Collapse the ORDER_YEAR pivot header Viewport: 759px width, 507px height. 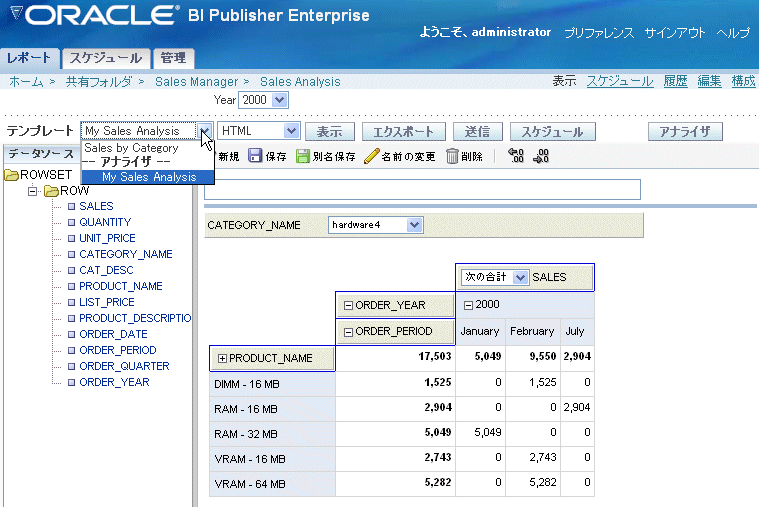click(x=348, y=306)
